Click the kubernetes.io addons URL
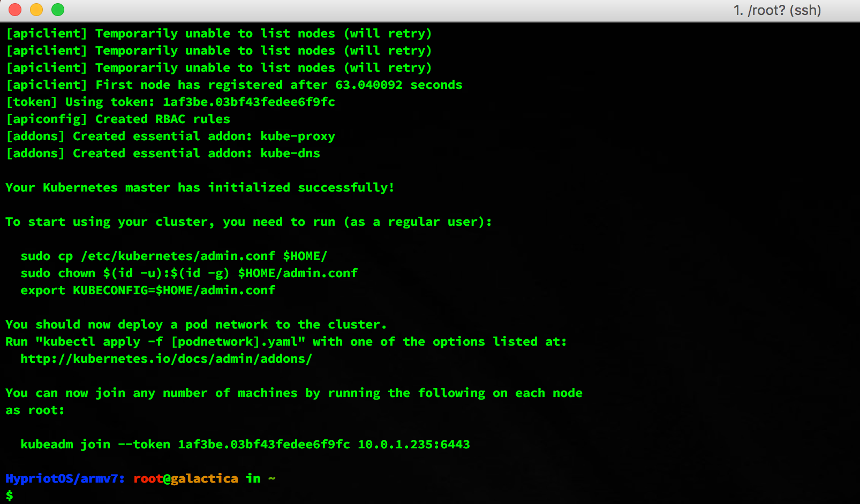The height and width of the screenshot is (504, 860). [166, 359]
